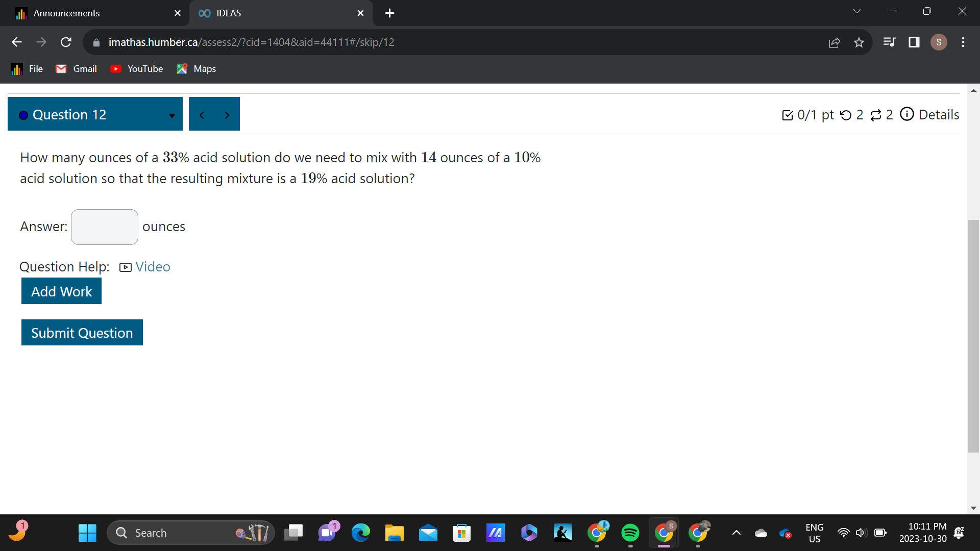The image size is (980, 551).
Task: Open Chrome three-dot menu
Action: click(x=963, y=42)
